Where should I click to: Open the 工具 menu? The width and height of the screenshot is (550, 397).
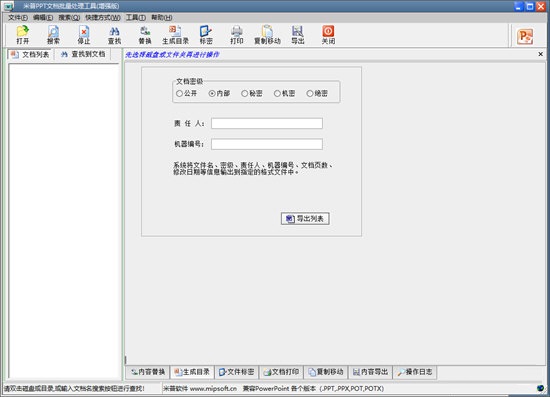point(136,17)
